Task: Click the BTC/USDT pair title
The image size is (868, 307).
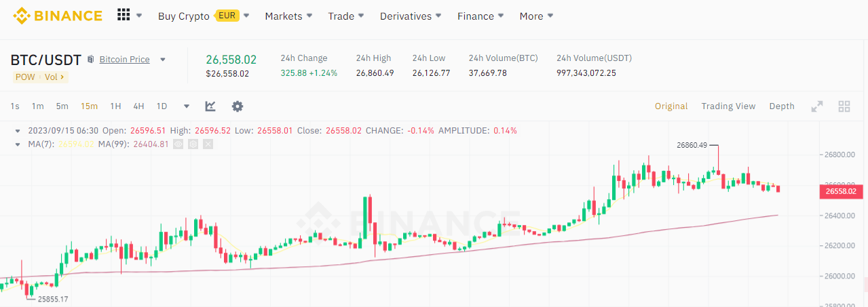Action: point(46,60)
